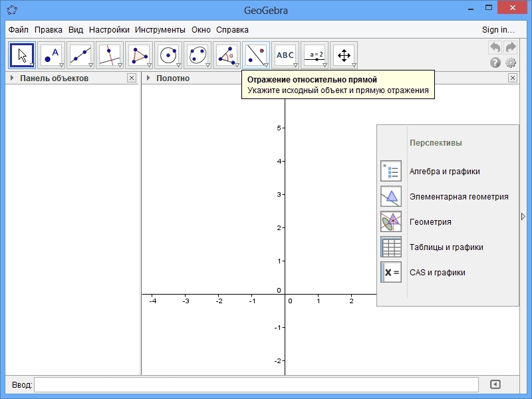Select the New Point tool
Image resolution: width=532 pixels, height=399 pixels.
click(x=51, y=55)
